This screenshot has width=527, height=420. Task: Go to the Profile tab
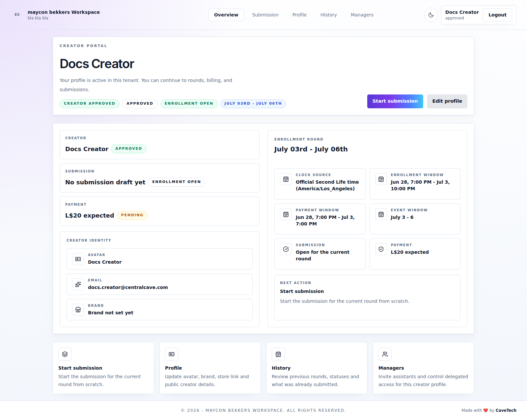299,15
